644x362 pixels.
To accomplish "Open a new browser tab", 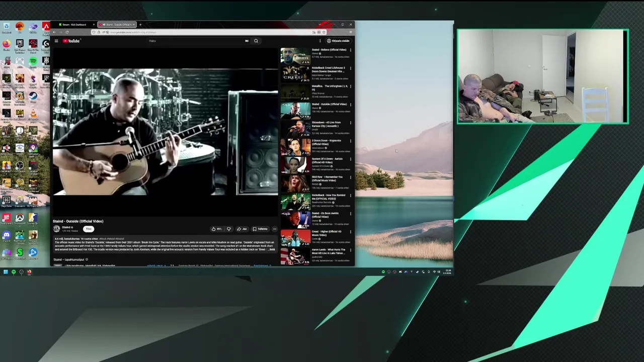I will (x=140, y=25).
